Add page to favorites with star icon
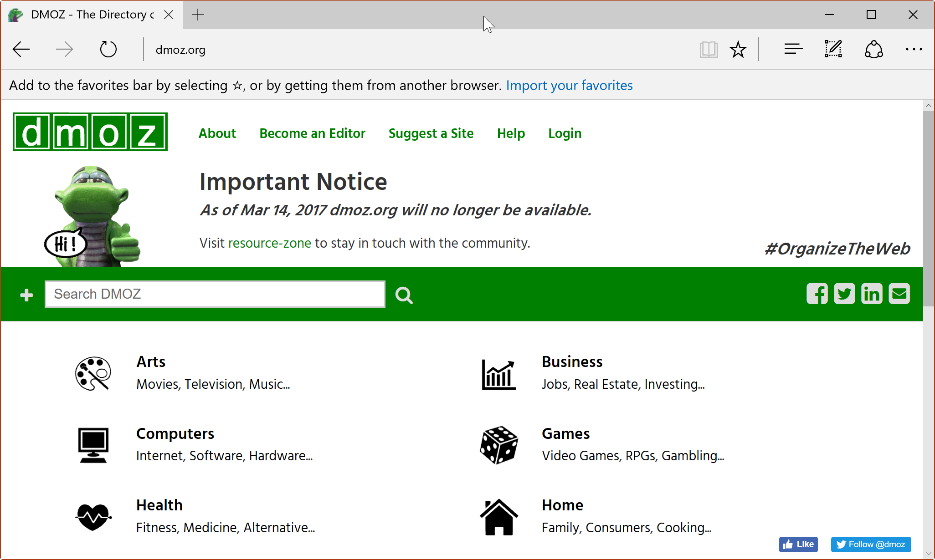Viewport: 935px width, 560px height. click(738, 49)
